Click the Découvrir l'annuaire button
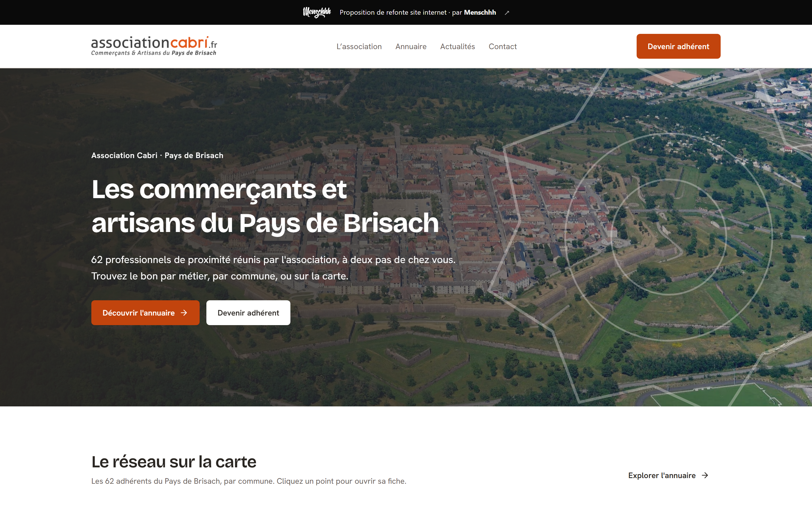 [145, 313]
